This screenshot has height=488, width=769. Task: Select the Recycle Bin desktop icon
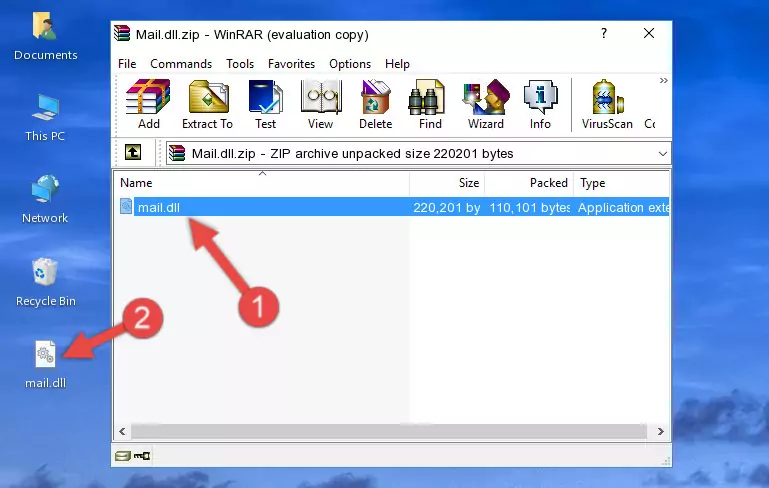[x=45, y=283]
